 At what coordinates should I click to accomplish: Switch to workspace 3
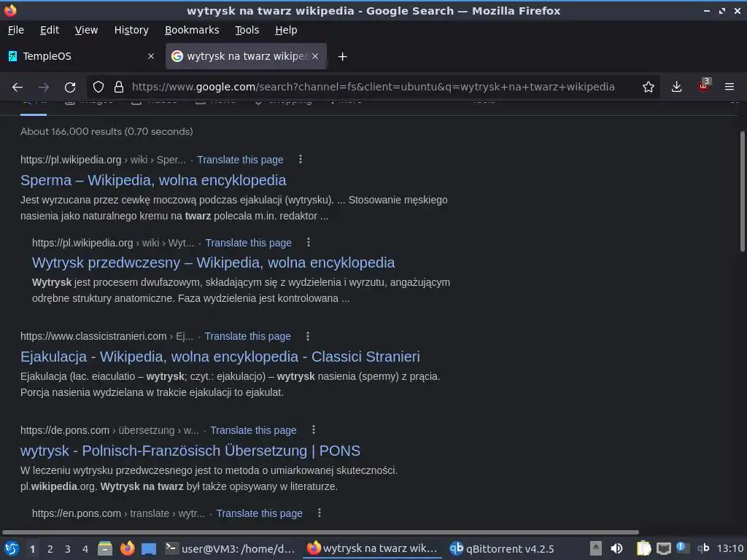coord(68,549)
